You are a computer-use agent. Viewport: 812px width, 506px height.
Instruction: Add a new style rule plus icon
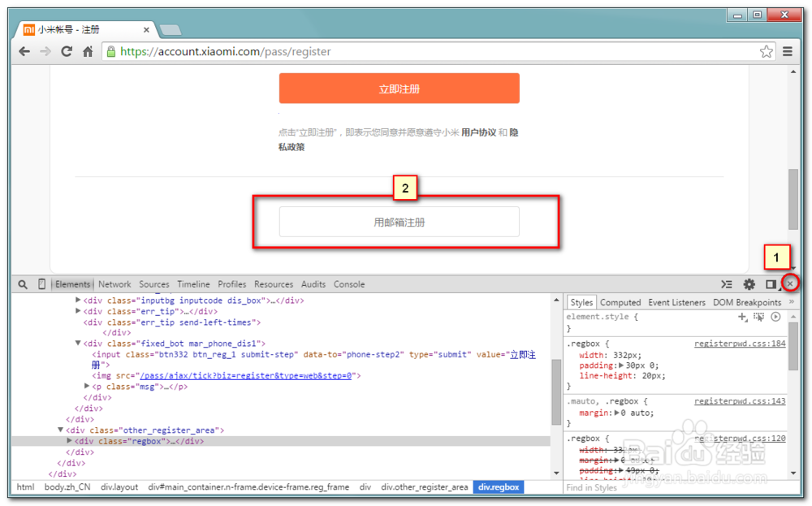[x=742, y=317]
